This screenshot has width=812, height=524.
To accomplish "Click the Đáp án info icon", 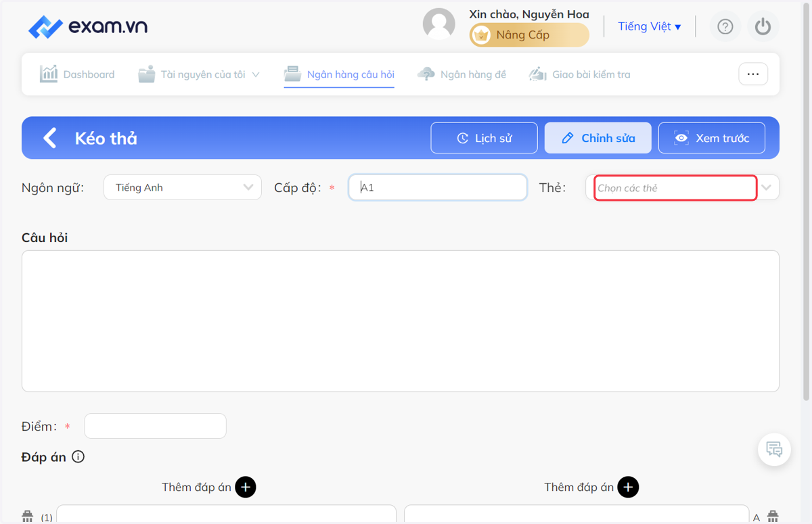I will (x=78, y=457).
